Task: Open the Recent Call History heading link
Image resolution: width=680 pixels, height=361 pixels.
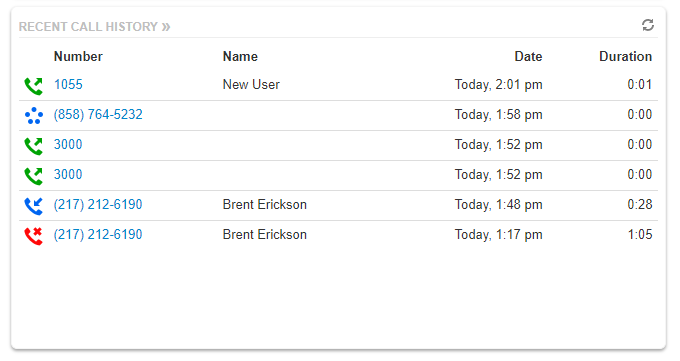Action: coord(88,27)
